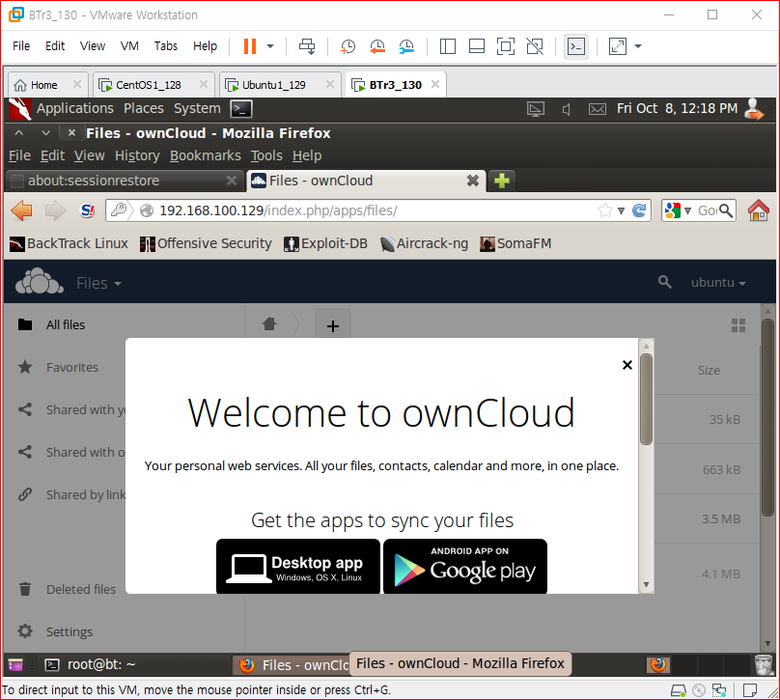Image resolution: width=780 pixels, height=700 pixels.
Task: Open the Aircrack-ng bookmark
Action: [x=425, y=243]
